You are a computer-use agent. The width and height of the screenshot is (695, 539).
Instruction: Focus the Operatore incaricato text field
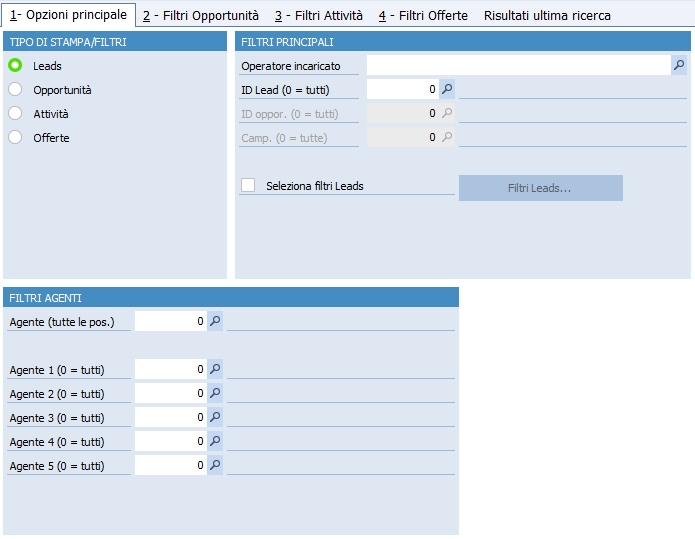click(x=519, y=65)
